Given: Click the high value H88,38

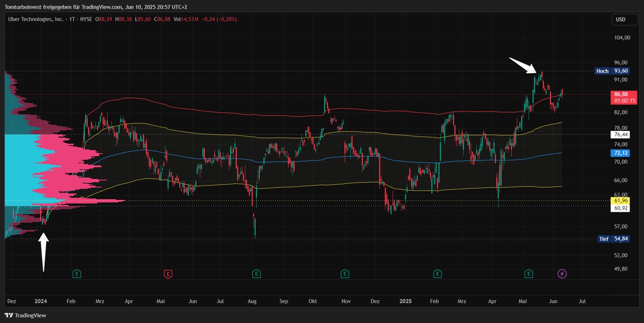Looking at the screenshot, I should [x=124, y=19].
